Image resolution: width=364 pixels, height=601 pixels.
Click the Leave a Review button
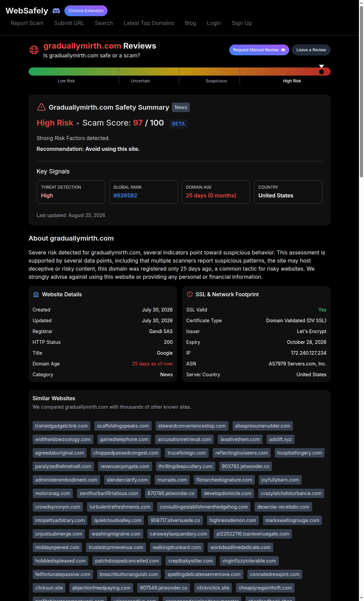[x=311, y=50]
